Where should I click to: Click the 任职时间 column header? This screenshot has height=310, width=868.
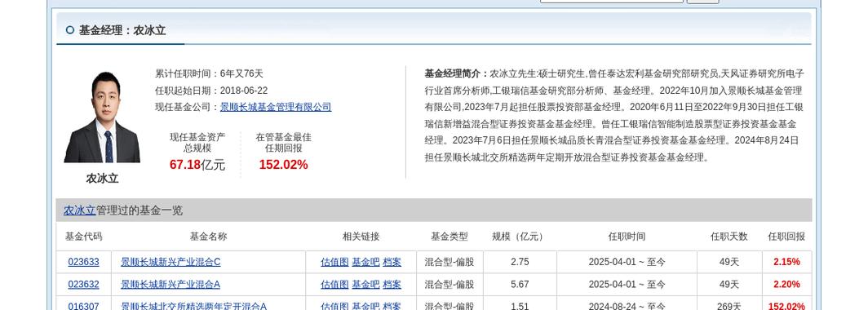pyautogui.click(x=627, y=237)
